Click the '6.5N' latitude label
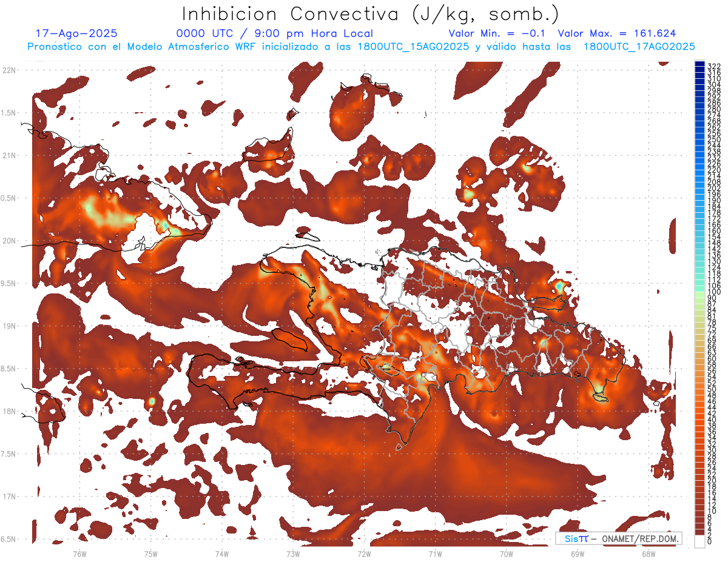The image size is (728, 562). (8, 539)
